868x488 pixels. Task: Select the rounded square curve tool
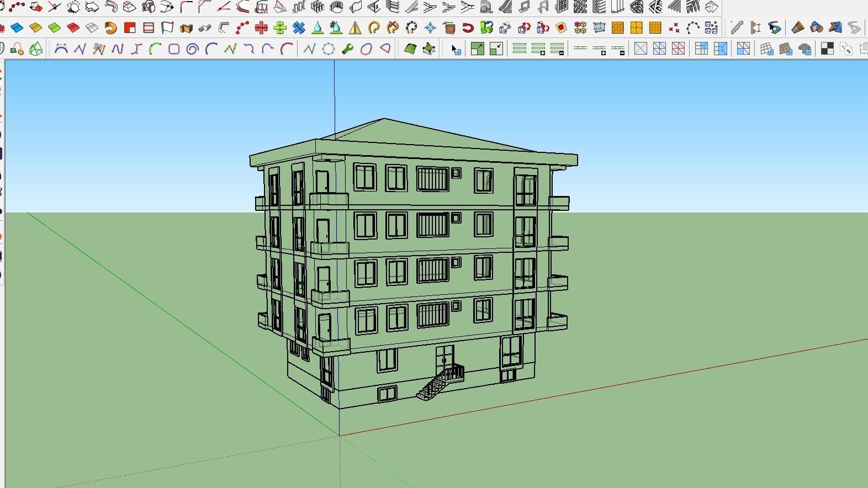[174, 49]
